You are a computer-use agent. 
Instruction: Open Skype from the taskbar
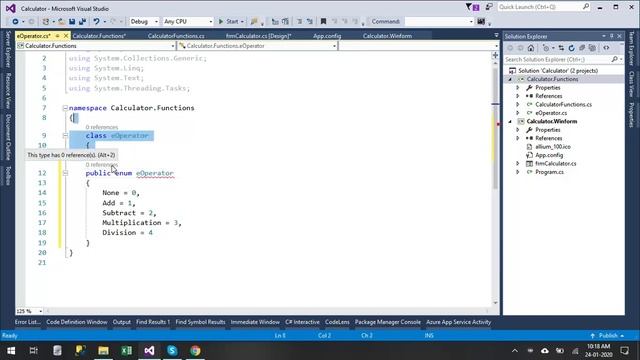[x=172, y=351]
